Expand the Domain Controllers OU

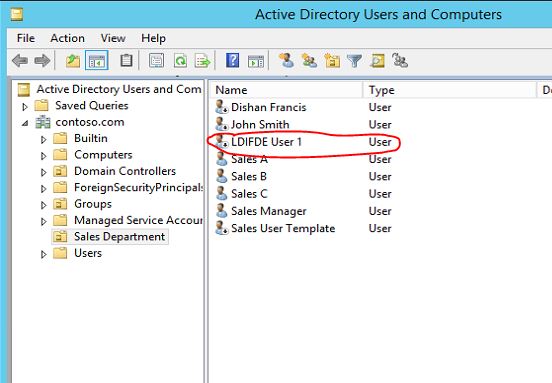click(x=43, y=172)
